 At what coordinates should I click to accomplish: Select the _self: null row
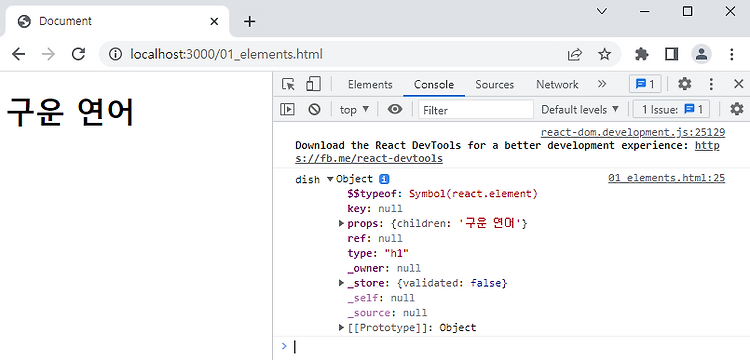381,298
